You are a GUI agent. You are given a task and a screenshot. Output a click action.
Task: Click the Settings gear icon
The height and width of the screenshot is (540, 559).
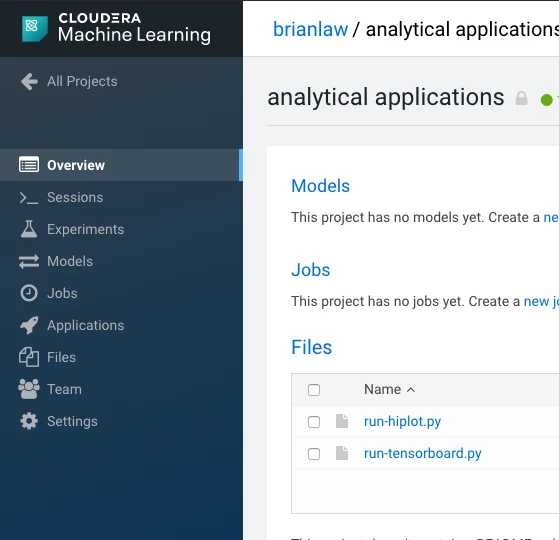click(x=29, y=421)
